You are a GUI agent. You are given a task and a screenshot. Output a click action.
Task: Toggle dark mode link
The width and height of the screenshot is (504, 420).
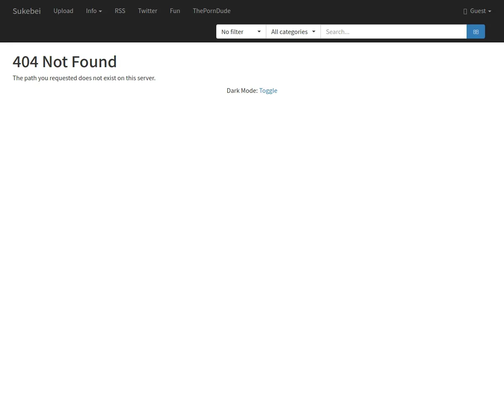tap(268, 91)
